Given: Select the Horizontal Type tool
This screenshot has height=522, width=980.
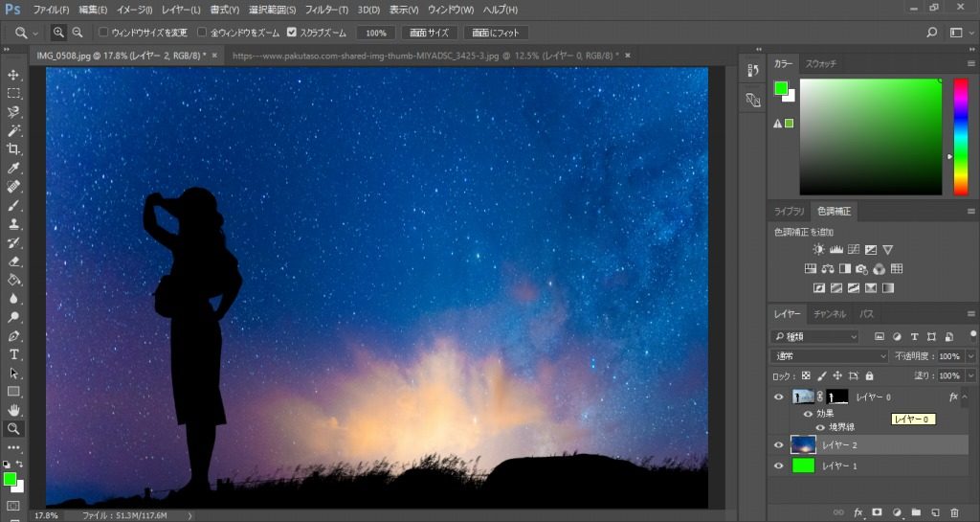Looking at the screenshot, I should pyautogui.click(x=13, y=354).
